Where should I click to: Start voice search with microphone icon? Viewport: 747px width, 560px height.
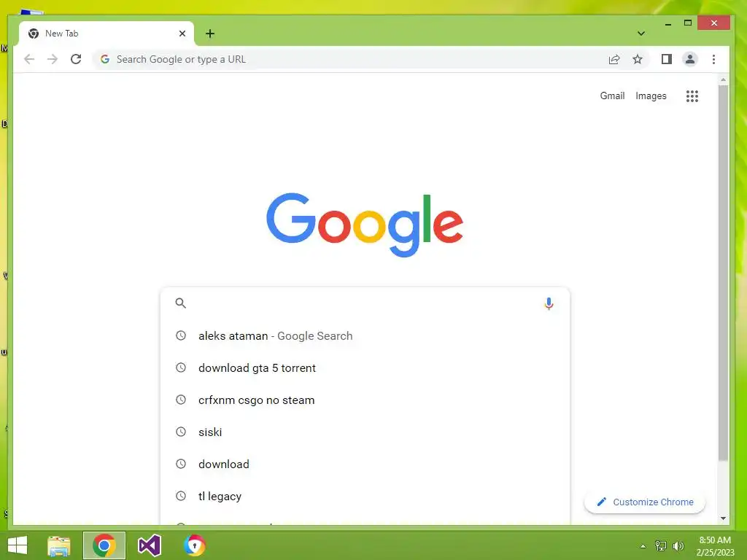coord(549,303)
